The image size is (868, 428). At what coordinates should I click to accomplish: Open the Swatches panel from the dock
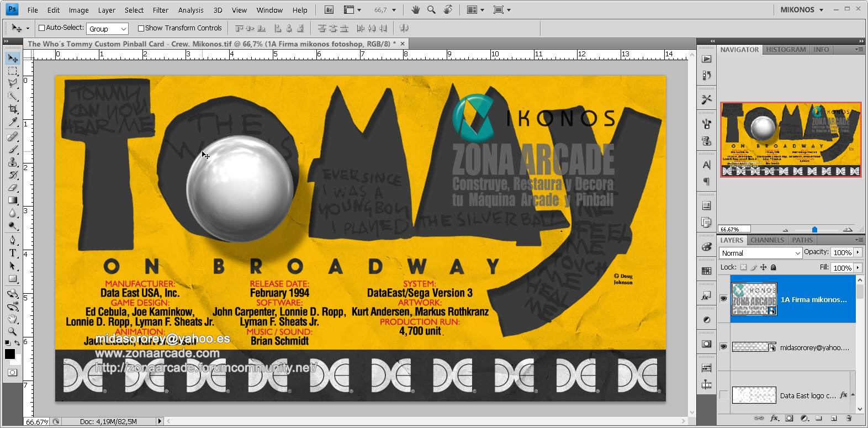(707, 271)
